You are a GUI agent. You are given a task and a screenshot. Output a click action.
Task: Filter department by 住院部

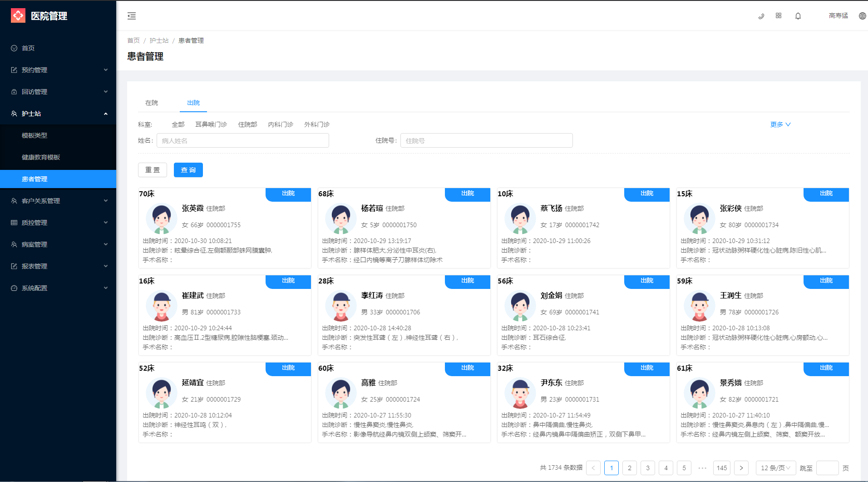tap(247, 124)
